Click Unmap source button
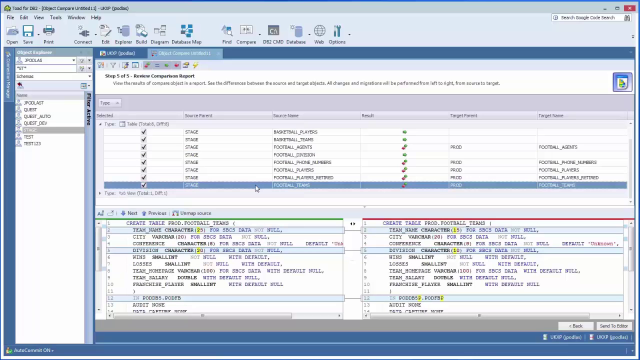 click(192, 213)
